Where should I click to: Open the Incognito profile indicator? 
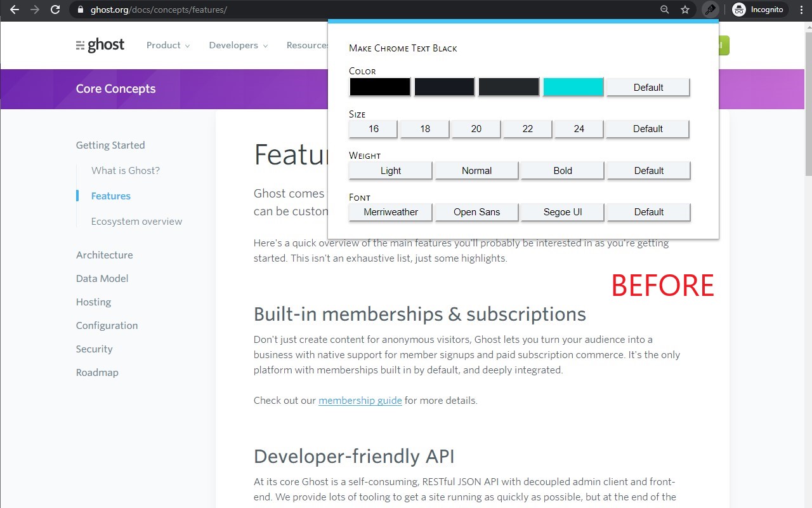(x=759, y=10)
